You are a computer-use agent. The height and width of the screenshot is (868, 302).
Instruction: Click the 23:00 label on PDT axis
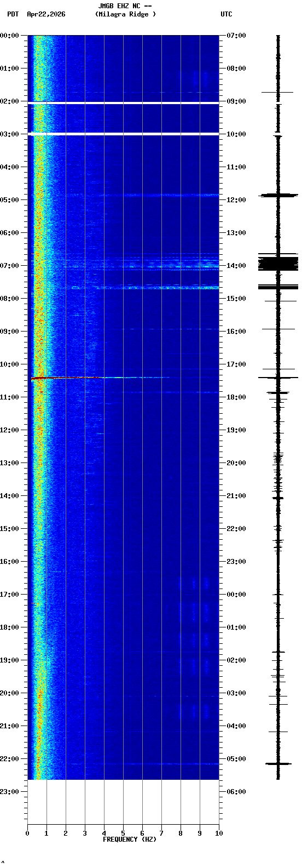(9, 792)
